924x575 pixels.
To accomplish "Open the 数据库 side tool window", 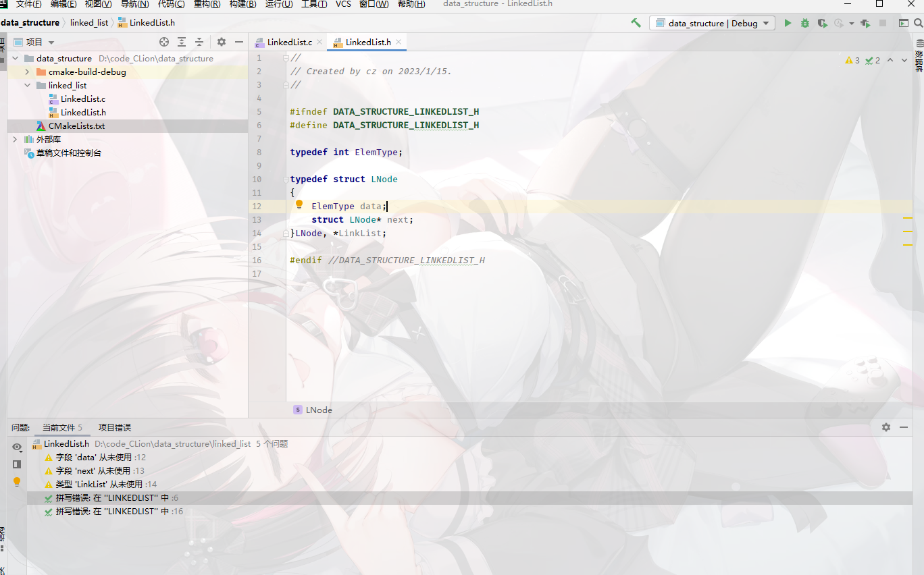I will tap(919, 55).
